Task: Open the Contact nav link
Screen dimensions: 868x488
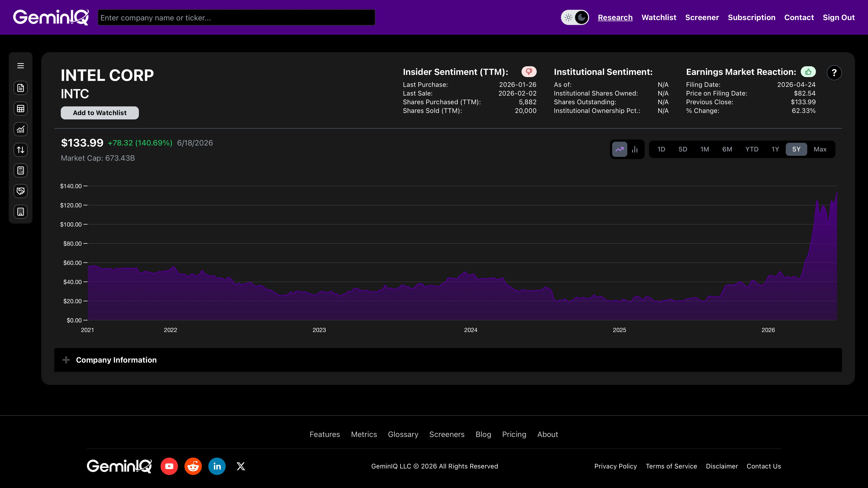Action: point(799,18)
